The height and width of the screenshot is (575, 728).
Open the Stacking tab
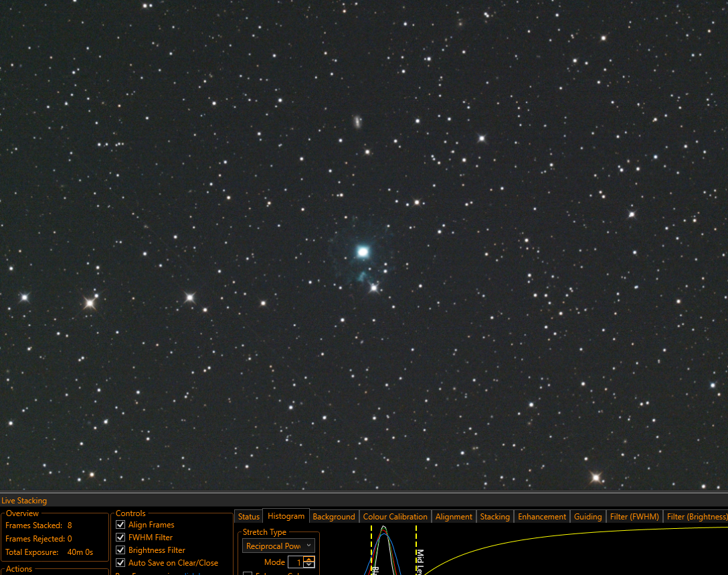click(x=495, y=517)
